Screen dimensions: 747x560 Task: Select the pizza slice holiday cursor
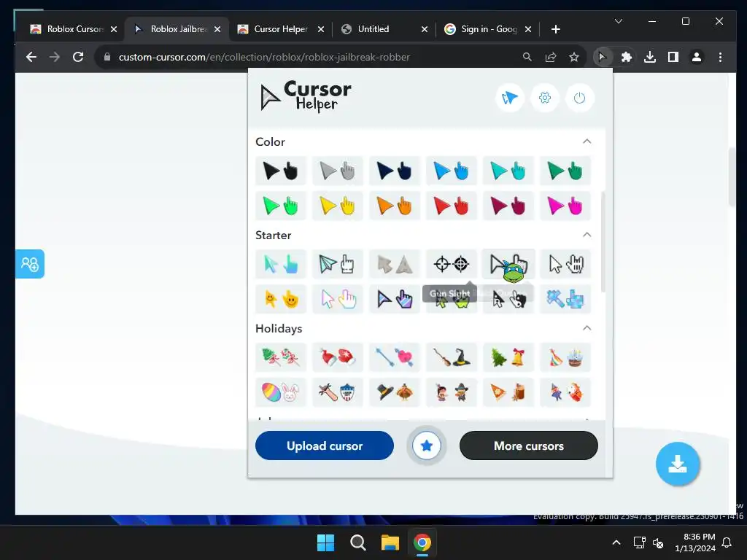pyautogui.click(x=508, y=392)
